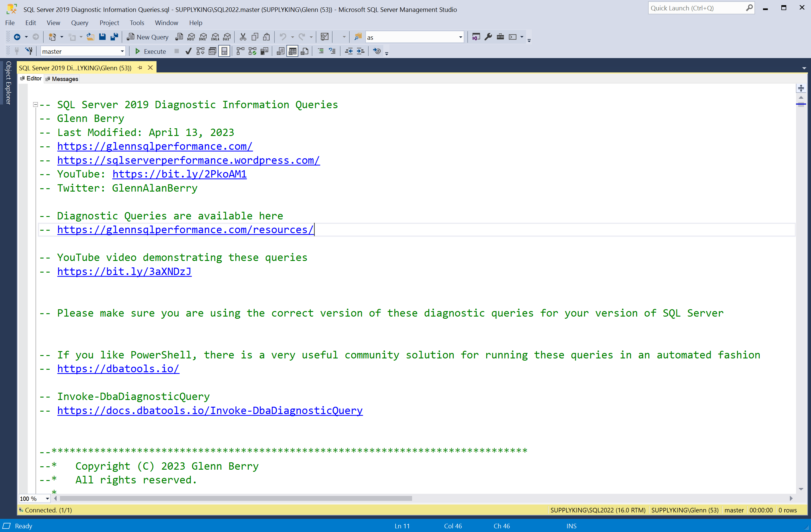Open the Query menu
Screen dimensions: 811x532
pyautogui.click(x=79, y=23)
